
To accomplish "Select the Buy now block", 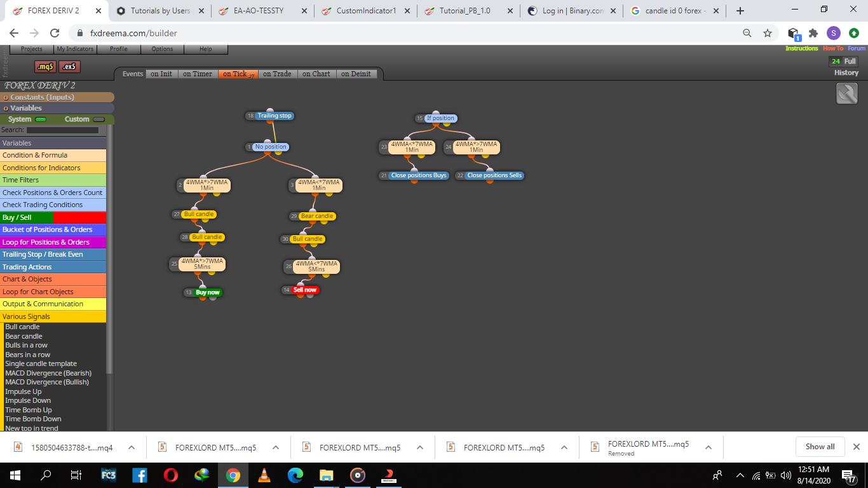I will (207, 292).
